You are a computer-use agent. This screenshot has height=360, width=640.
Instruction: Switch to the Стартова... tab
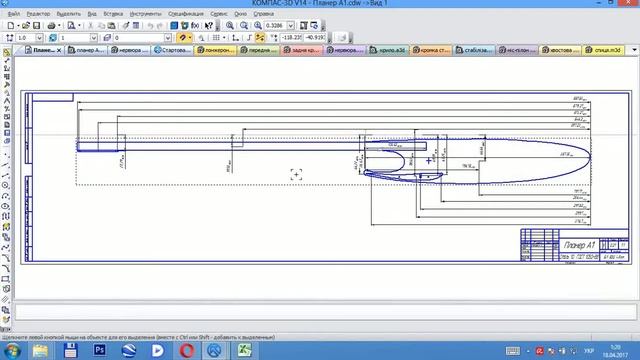[172, 50]
